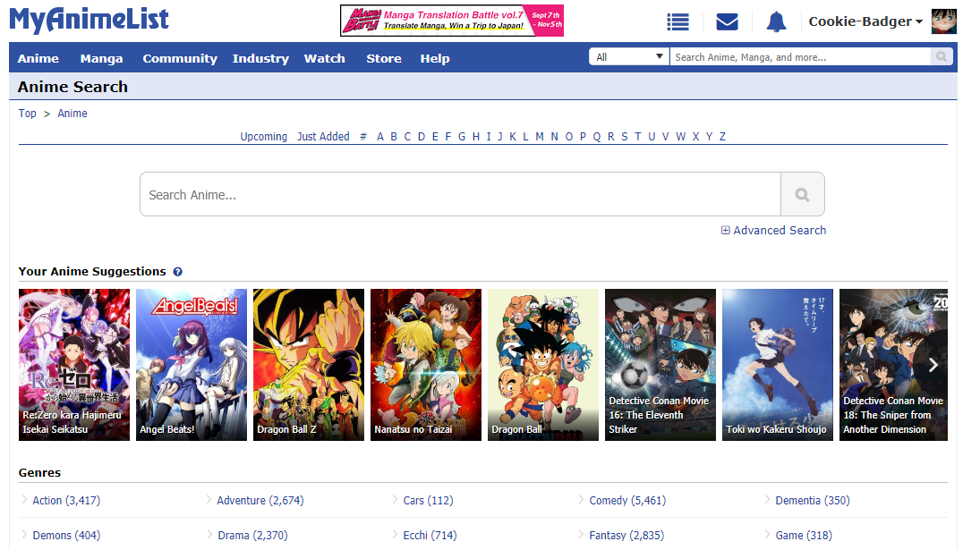Expand the Cookie-Badger account menu
This screenshot has height=550, width=980.
point(865,21)
